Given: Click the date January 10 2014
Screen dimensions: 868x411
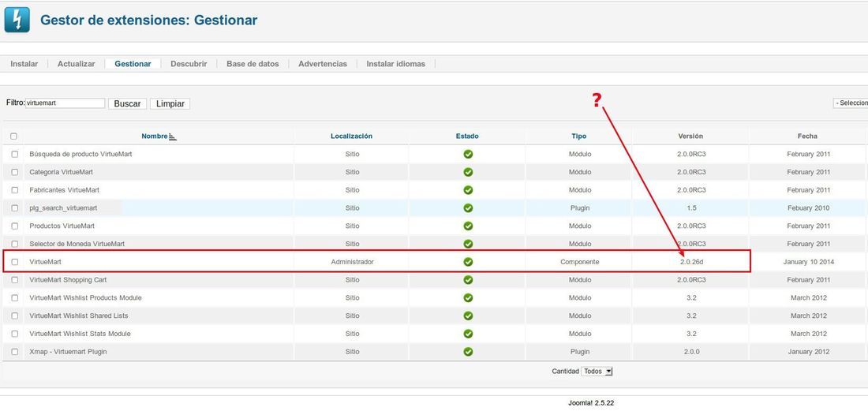Looking at the screenshot, I should (809, 262).
